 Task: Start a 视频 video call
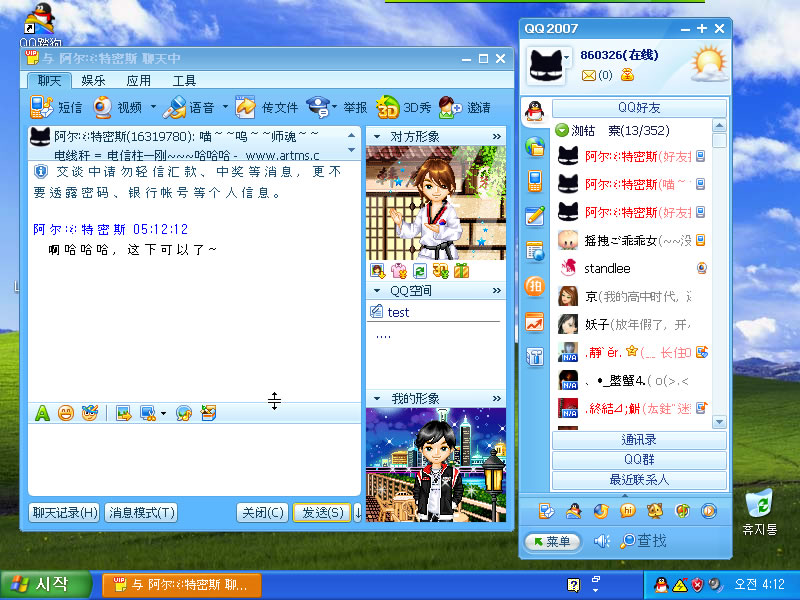[117, 108]
